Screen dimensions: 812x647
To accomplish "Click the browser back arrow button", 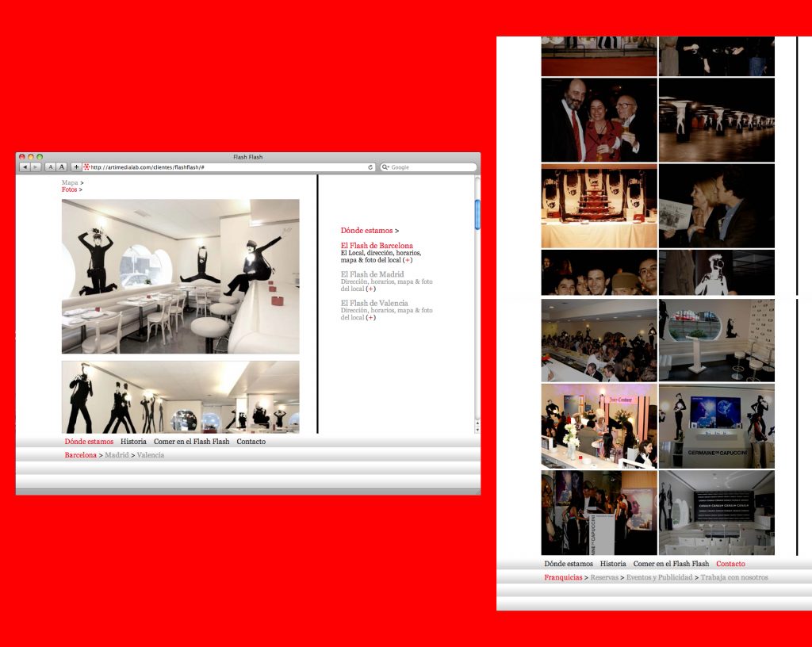I will pos(25,167).
